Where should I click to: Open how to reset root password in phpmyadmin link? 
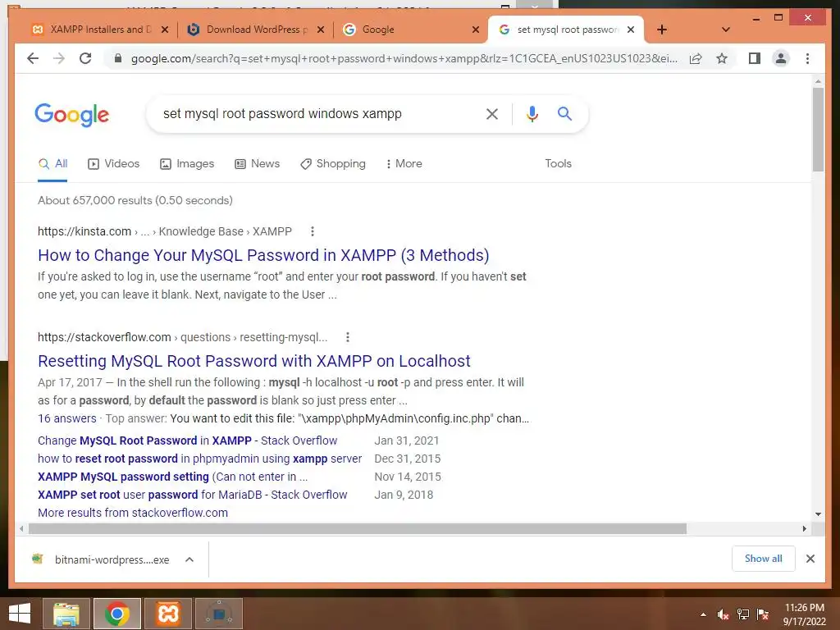click(x=200, y=459)
